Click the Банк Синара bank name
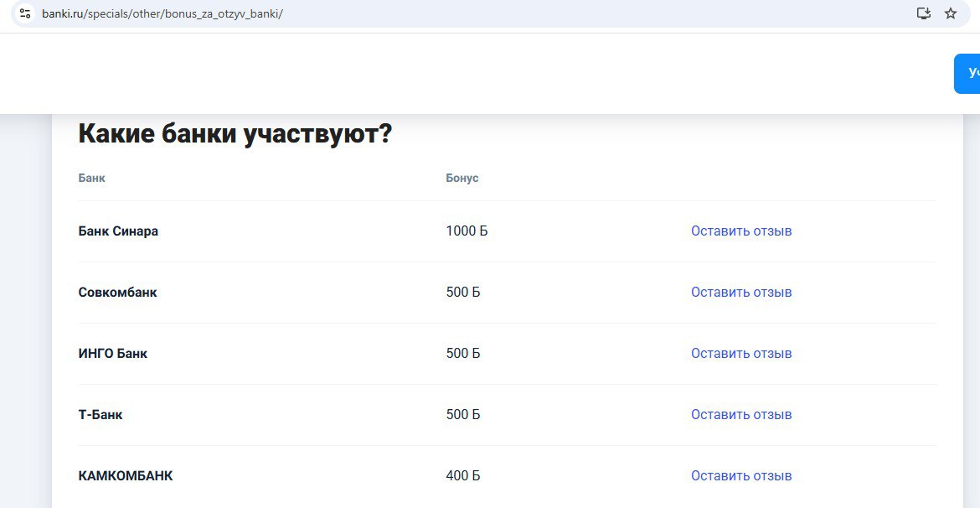Viewport: 980px width, 508px height. [x=118, y=231]
